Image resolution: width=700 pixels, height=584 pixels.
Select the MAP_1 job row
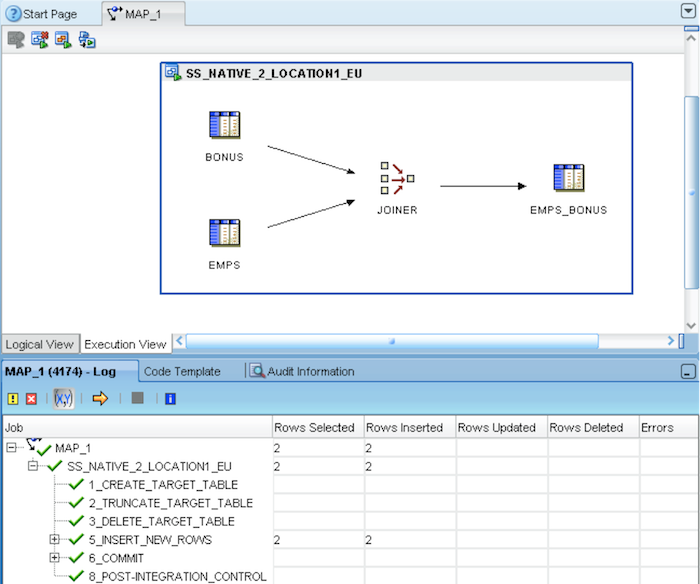[73, 448]
